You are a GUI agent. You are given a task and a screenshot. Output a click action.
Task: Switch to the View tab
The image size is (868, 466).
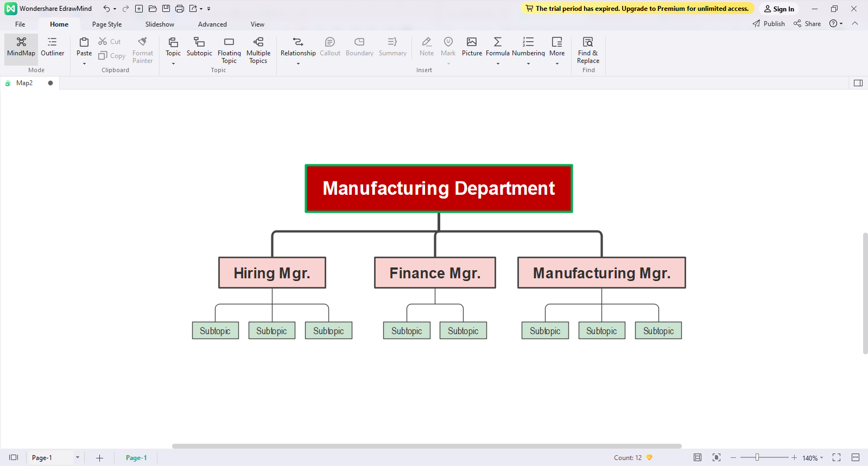click(x=257, y=24)
